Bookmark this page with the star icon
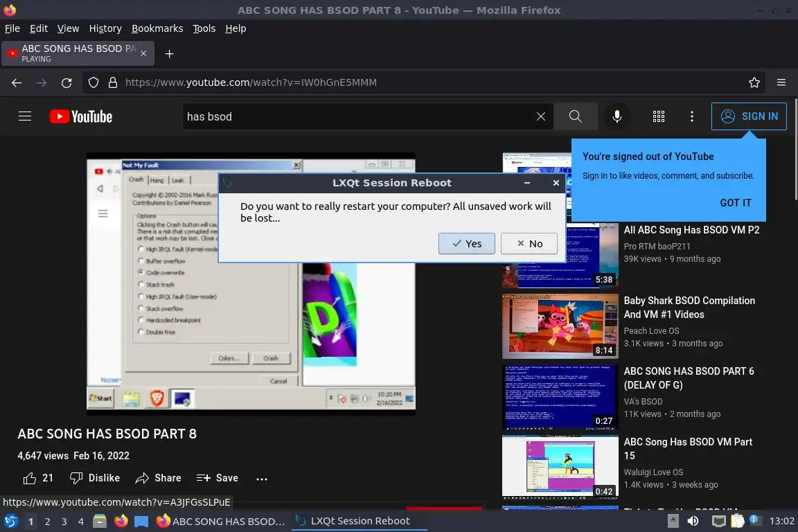Screen dimensions: 798x532 point(754,82)
